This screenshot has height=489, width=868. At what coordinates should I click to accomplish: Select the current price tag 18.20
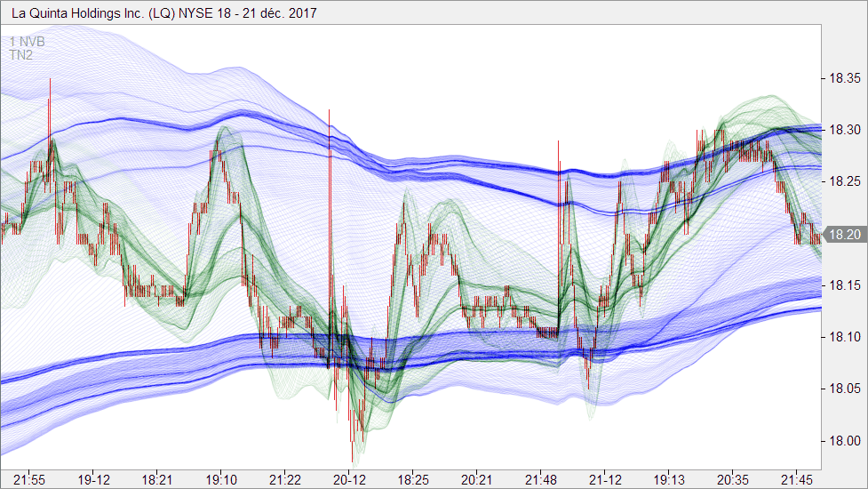point(844,235)
